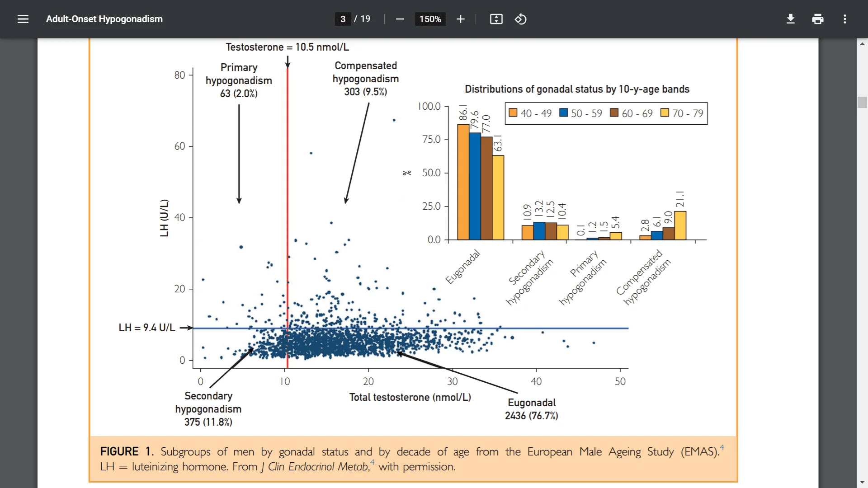Click 'J Clin Endocrinol Metab' in caption
Image resolution: width=868 pixels, height=488 pixels.
tap(315, 467)
